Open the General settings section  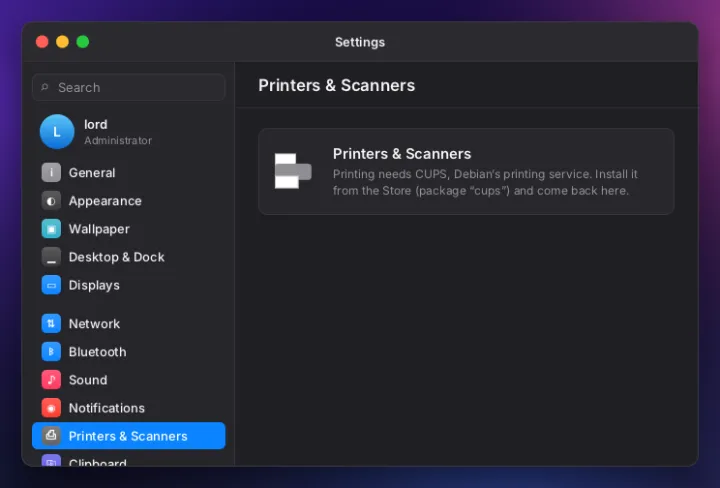tap(129, 173)
